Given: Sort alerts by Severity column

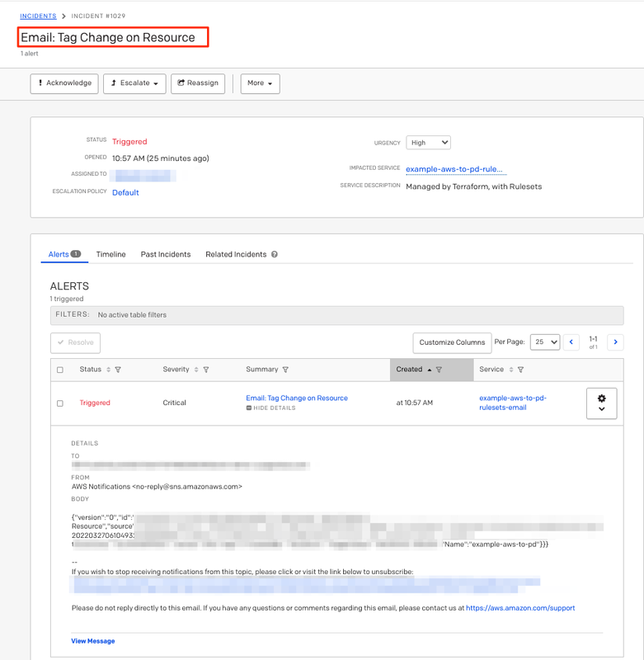Looking at the screenshot, I should [x=196, y=370].
